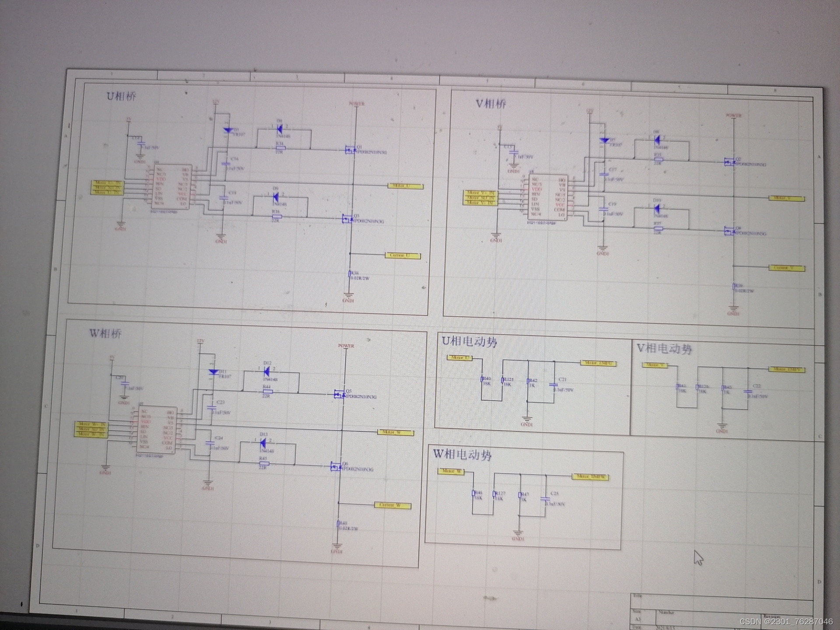Image resolution: width=840 pixels, height=630 pixels.
Task: Select the Motor_EMFW output port
Action: 590,477
